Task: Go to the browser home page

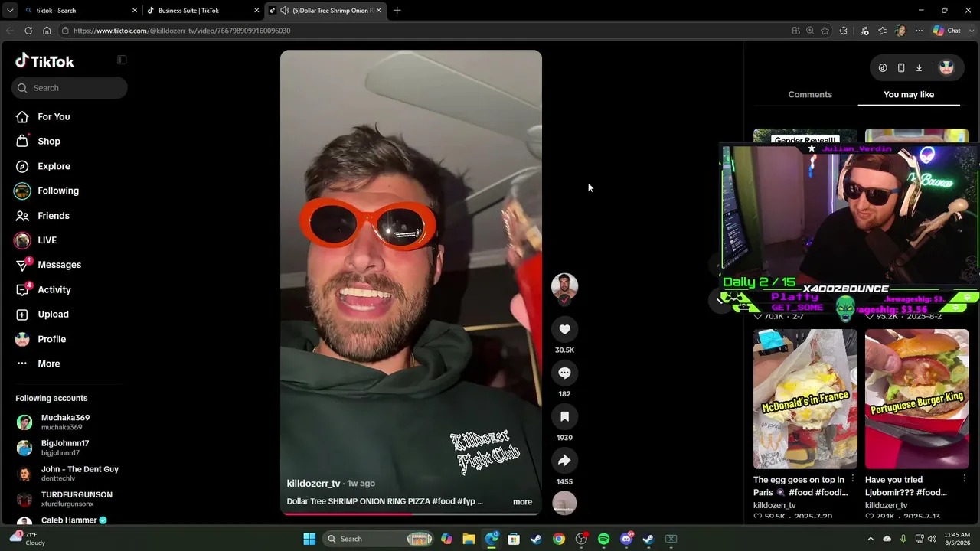Action: 47,31
